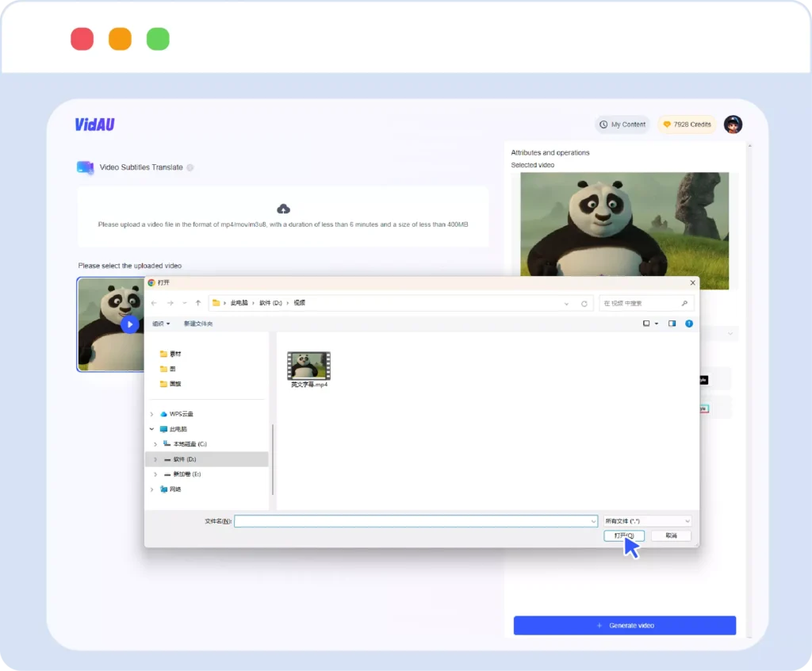Go up one folder level
812x671 pixels.
(x=197, y=303)
